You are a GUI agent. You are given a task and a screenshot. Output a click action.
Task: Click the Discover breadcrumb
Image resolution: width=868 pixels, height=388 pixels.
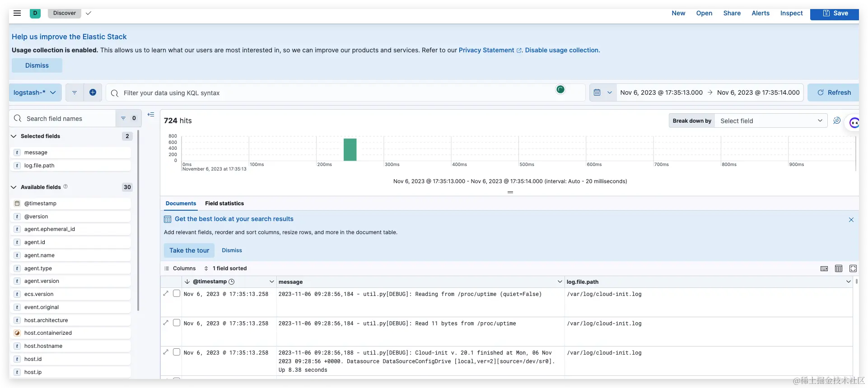click(65, 13)
